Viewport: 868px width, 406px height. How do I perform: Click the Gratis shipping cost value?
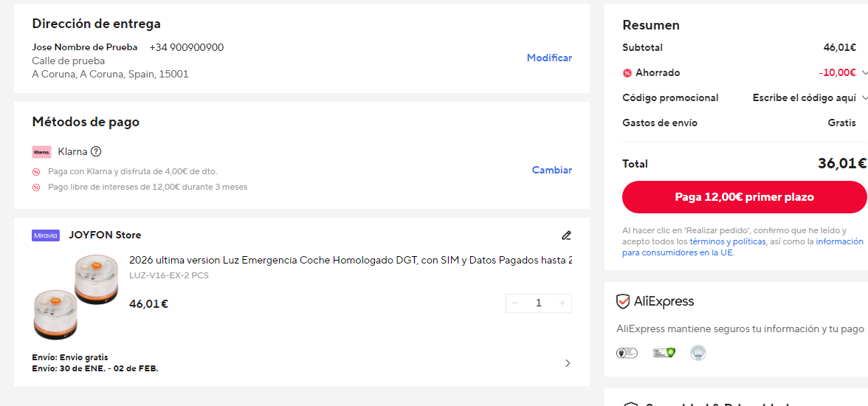[841, 123]
